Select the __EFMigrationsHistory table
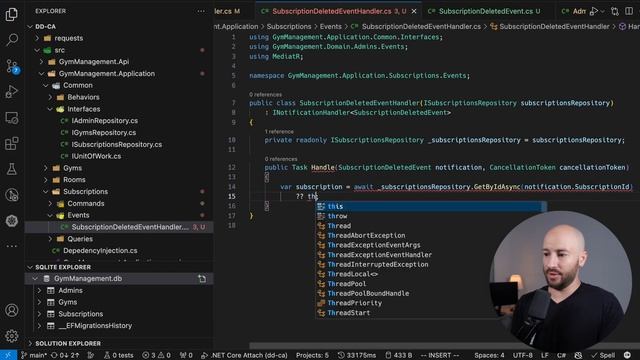Image resolution: width=640 pixels, height=360 pixels. point(95,326)
